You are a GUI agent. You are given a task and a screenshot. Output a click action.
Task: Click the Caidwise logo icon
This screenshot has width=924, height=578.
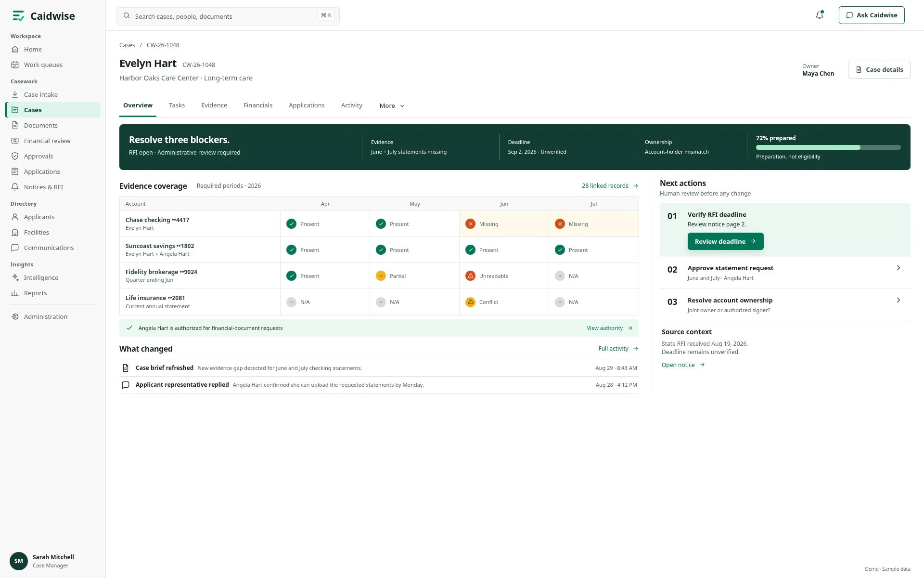[x=18, y=16]
